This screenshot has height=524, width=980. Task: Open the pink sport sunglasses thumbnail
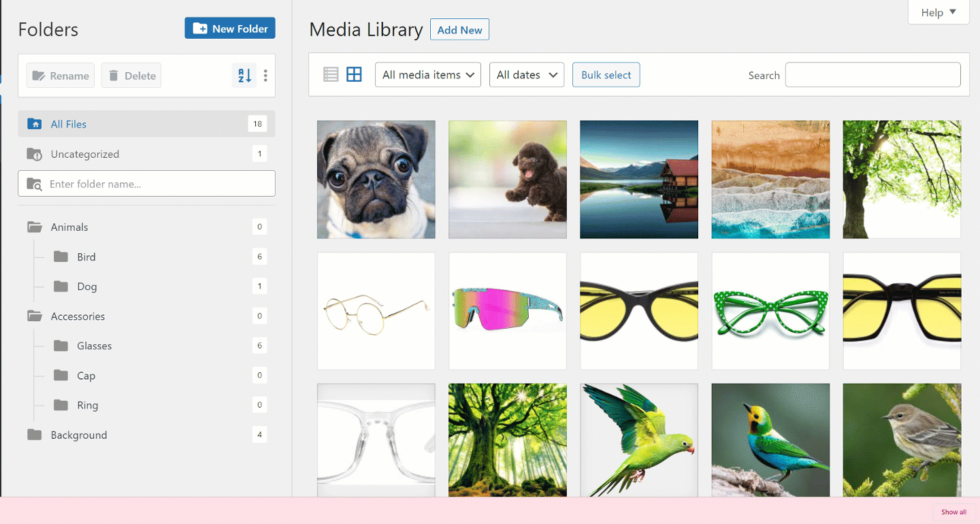coord(508,311)
